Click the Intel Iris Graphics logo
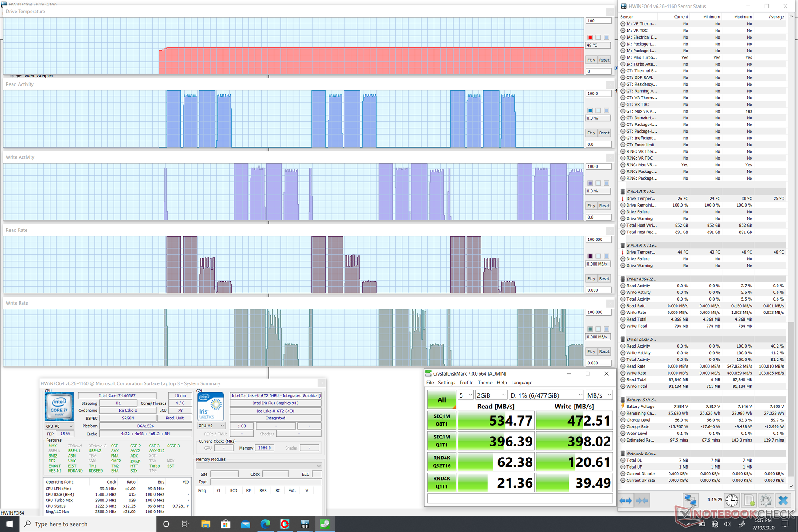Viewport: 798px width, 532px height. point(210,407)
